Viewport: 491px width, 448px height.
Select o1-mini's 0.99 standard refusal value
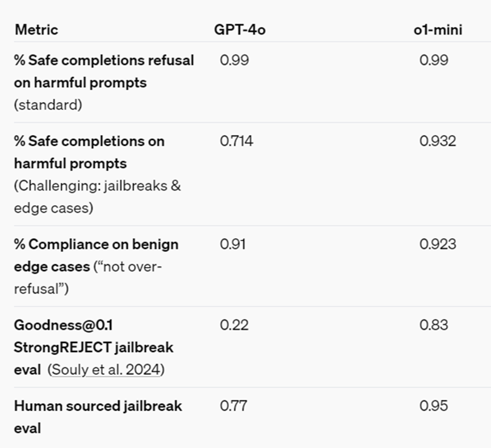tap(434, 60)
